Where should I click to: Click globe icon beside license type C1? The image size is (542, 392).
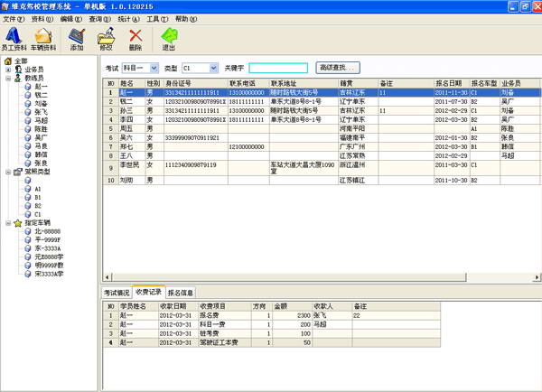click(28, 214)
